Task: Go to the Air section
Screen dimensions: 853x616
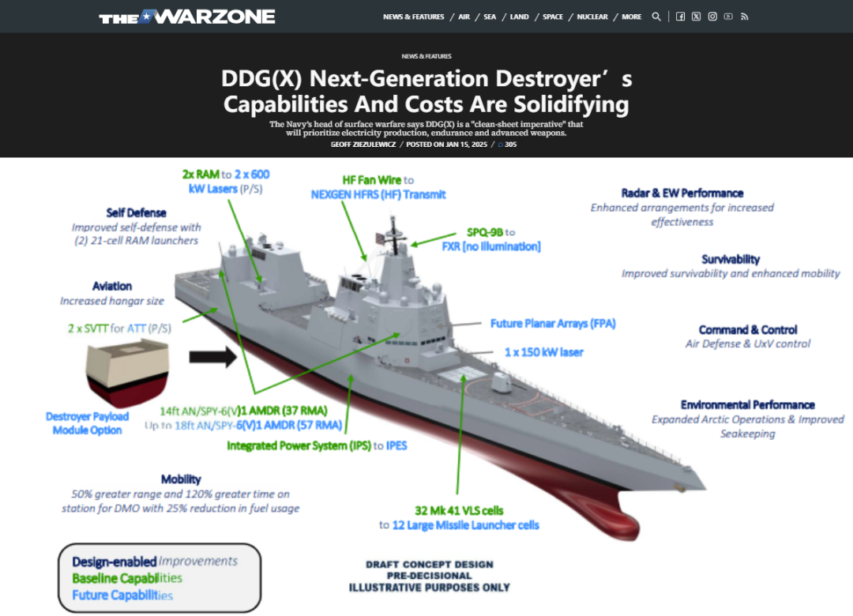Action: point(464,17)
